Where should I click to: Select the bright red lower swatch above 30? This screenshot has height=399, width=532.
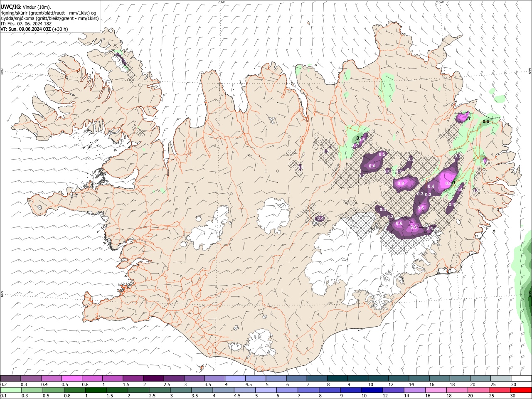point(520,390)
